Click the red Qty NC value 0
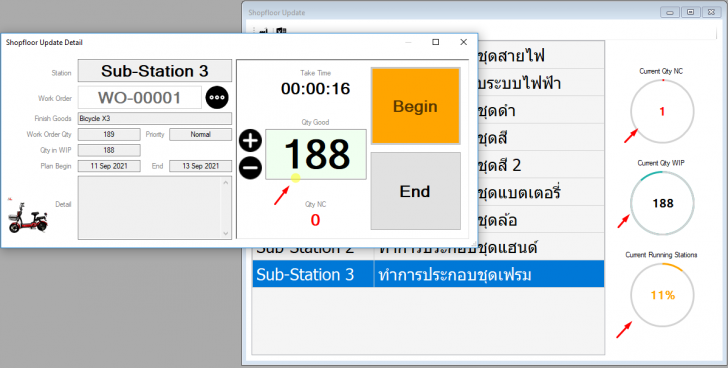 pos(315,220)
